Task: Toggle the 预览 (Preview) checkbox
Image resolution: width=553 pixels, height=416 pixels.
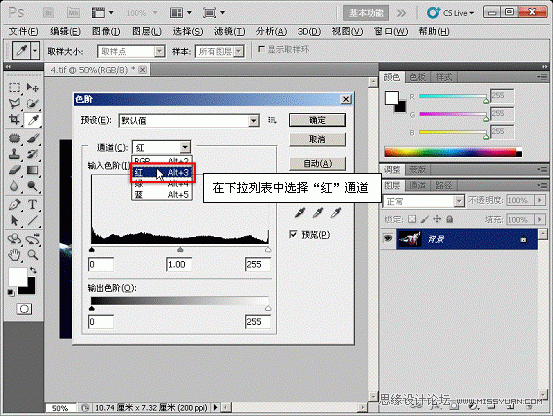Action: click(293, 234)
